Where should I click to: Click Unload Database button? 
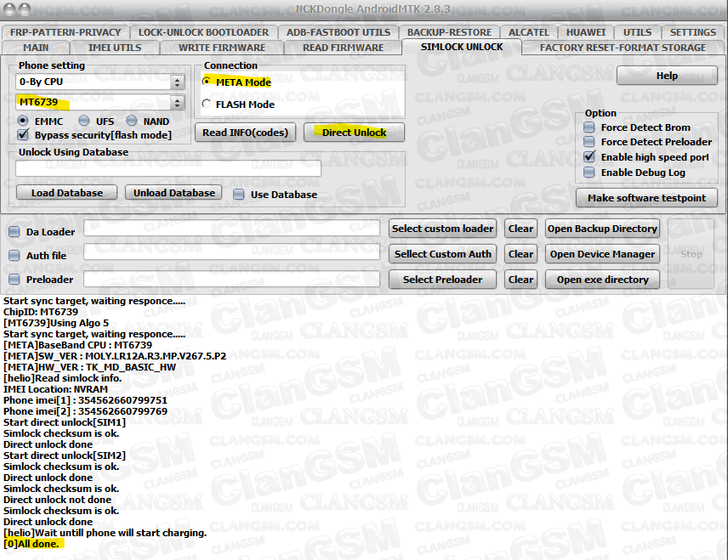(173, 193)
